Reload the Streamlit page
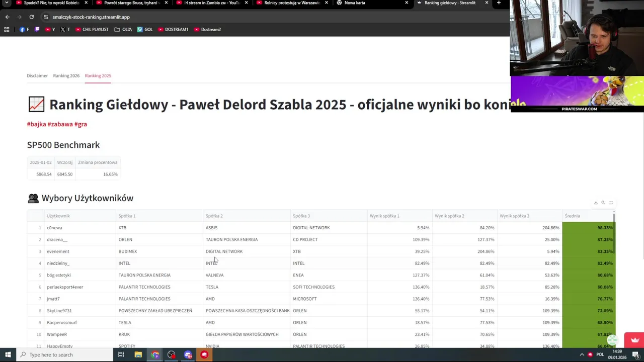This screenshot has width=644, height=362. pyautogui.click(x=31, y=17)
